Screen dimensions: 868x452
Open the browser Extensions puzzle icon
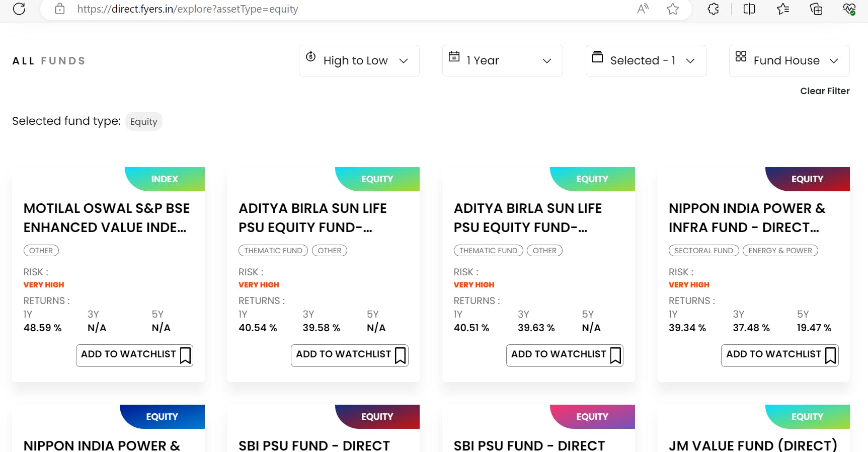pos(713,9)
